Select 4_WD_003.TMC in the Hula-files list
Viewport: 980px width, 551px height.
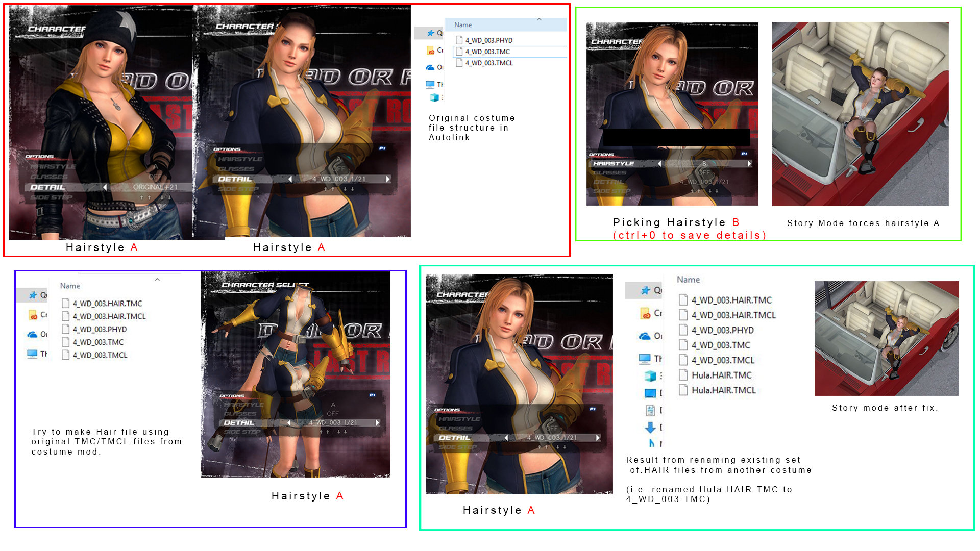click(715, 345)
